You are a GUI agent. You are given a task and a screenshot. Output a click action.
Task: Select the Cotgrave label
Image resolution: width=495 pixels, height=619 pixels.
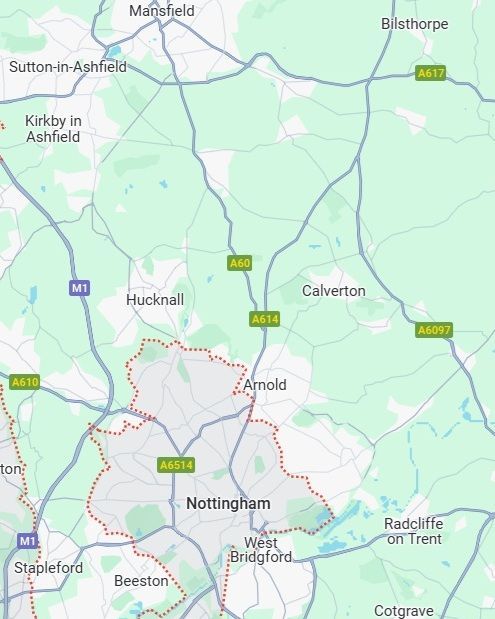click(403, 611)
